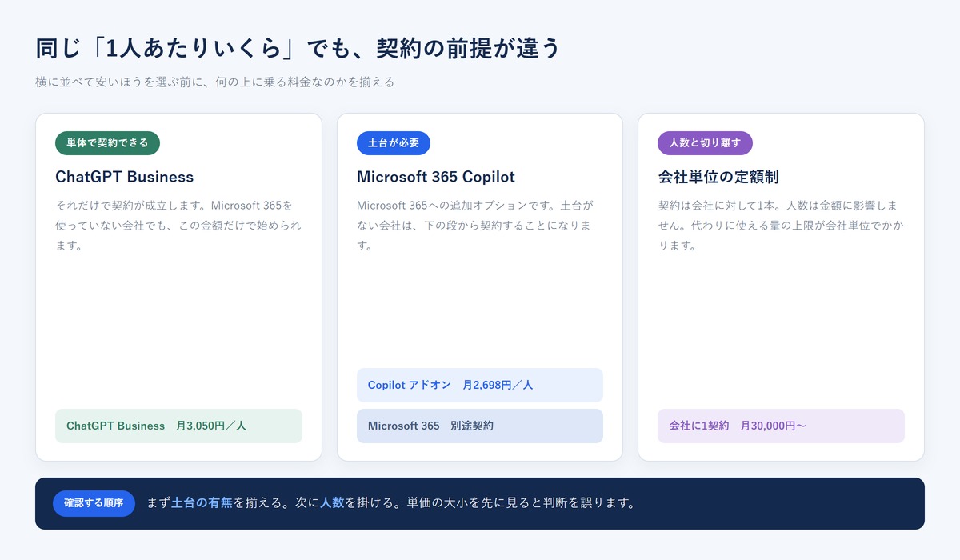Click the highlighted 土台の有無 in the footer

click(202, 504)
